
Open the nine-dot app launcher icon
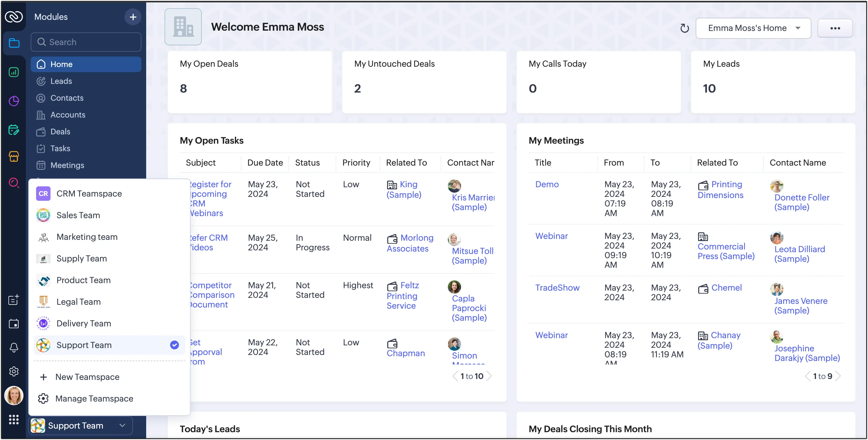click(14, 420)
